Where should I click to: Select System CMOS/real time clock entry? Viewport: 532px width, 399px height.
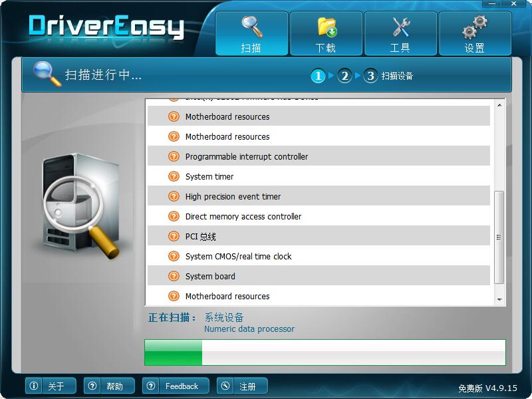[x=319, y=256]
